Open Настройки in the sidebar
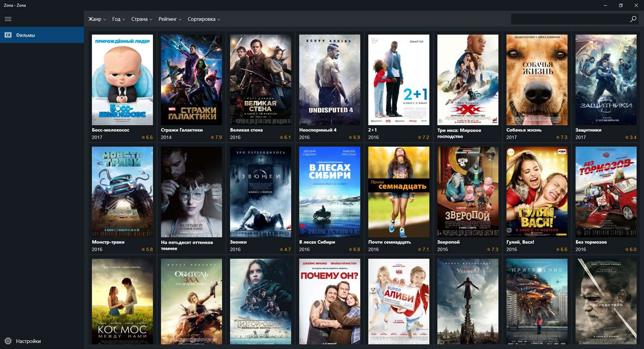The width and height of the screenshot is (644, 349). click(42, 341)
